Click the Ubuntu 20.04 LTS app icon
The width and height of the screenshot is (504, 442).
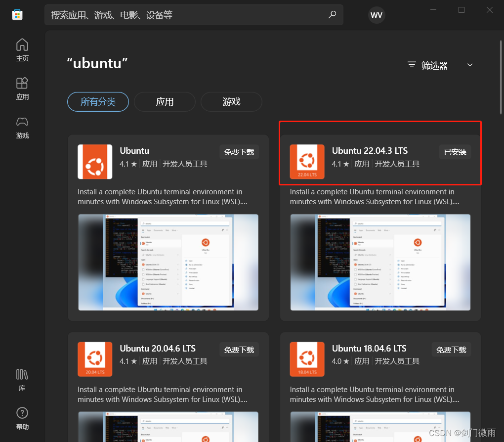point(95,359)
